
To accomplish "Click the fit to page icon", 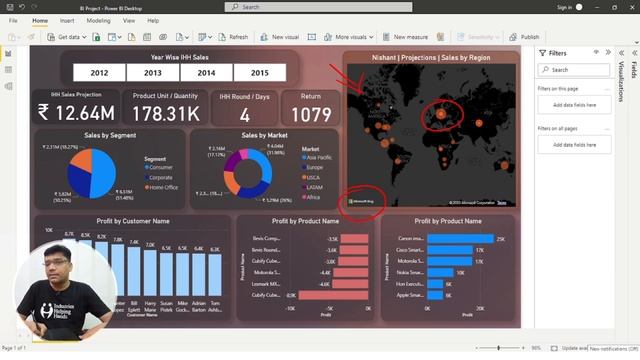I will (x=554, y=348).
